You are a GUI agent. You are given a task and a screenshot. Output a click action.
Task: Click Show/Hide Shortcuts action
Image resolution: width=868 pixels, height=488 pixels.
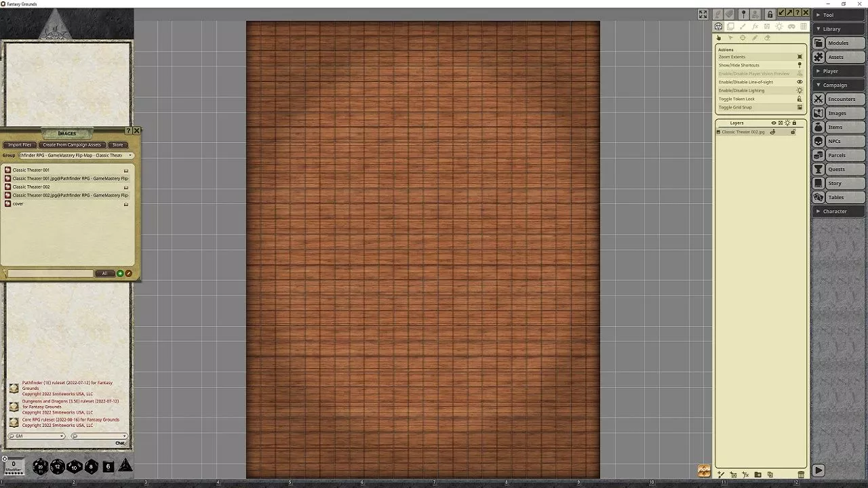pyautogui.click(x=760, y=65)
